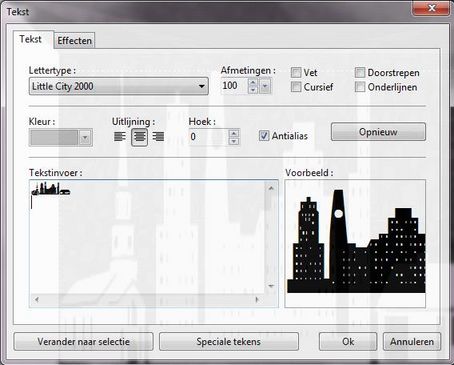The height and width of the screenshot is (365, 454).
Task: Select center text alignment icon
Action: [x=139, y=137]
